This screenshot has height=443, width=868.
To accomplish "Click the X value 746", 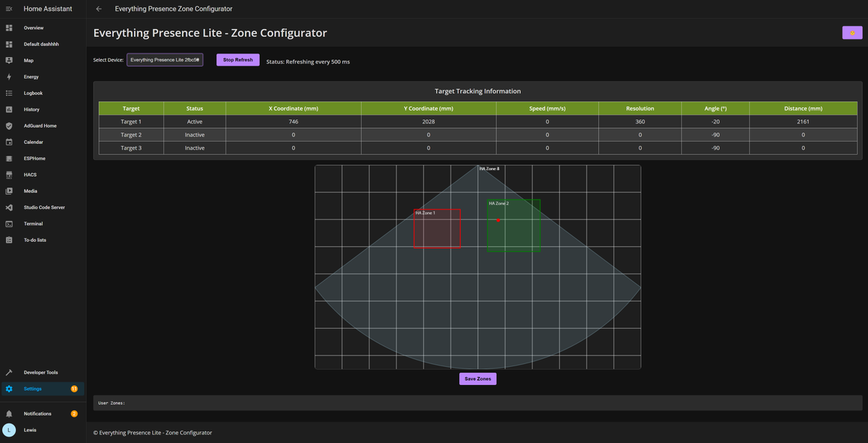I will tap(294, 122).
